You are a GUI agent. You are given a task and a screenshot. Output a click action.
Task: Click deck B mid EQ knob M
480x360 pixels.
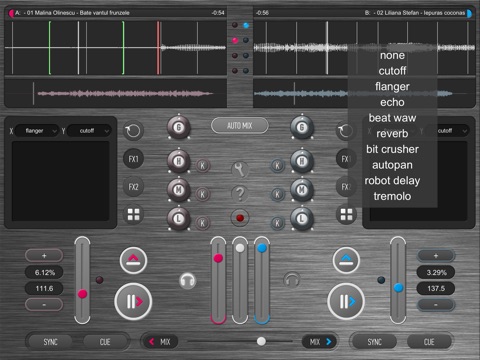point(302,190)
